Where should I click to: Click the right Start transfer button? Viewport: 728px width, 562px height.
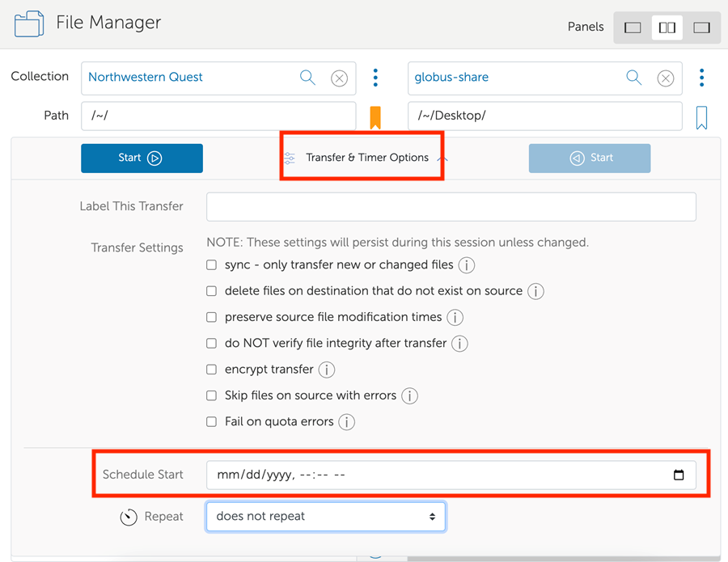[x=590, y=158]
